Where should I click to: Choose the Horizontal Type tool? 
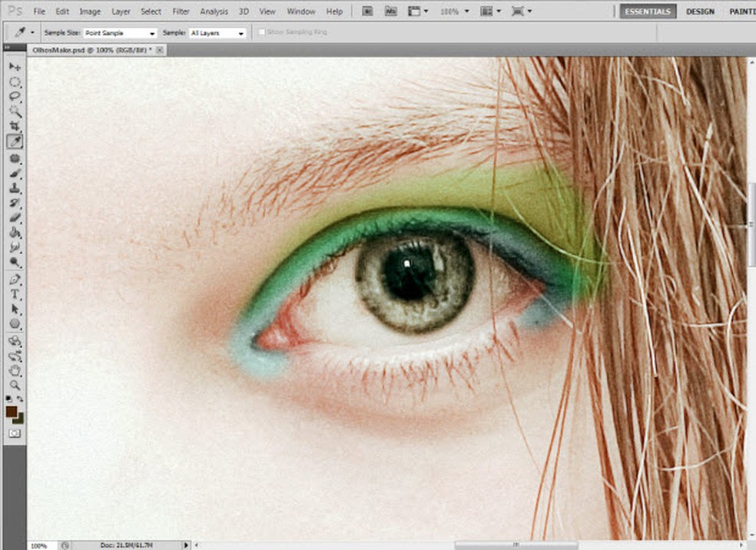click(x=15, y=294)
